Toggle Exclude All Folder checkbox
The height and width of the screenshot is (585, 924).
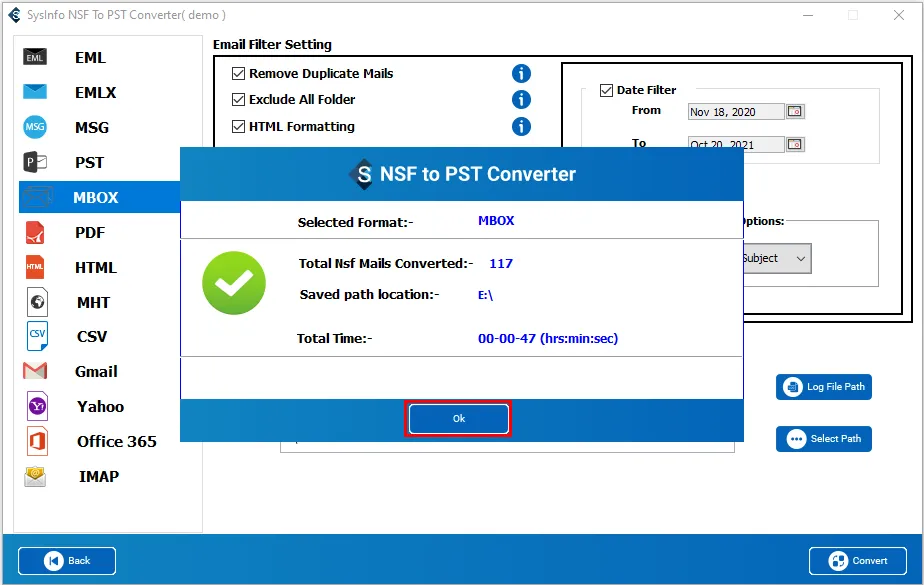[x=238, y=100]
